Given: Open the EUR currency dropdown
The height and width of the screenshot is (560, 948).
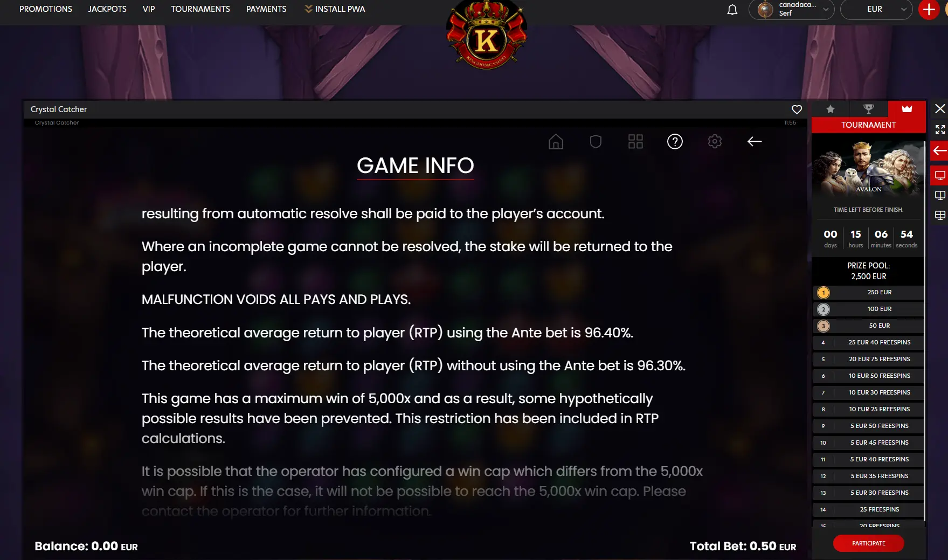Looking at the screenshot, I should [876, 9].
